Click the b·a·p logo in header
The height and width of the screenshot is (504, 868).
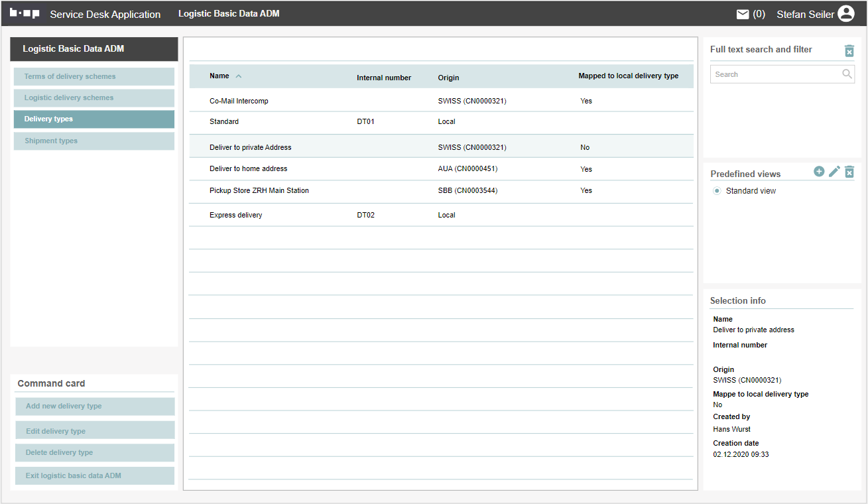tap(25, 14)
